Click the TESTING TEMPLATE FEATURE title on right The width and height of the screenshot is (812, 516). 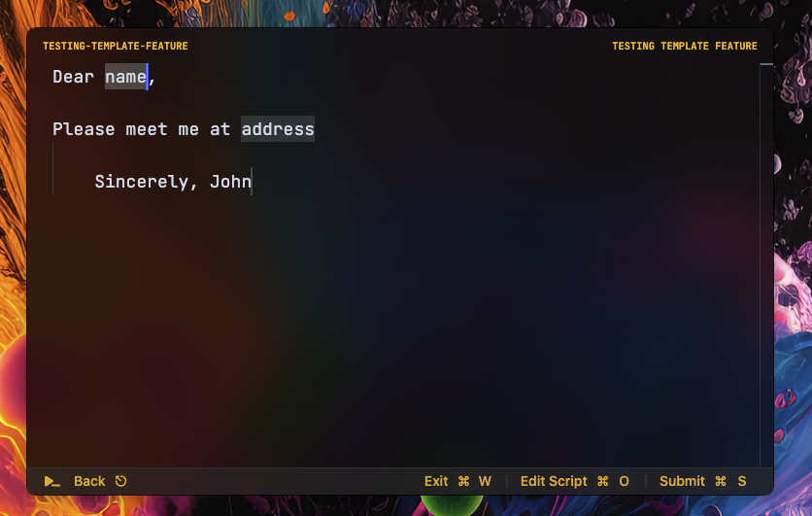coord(685,46)
